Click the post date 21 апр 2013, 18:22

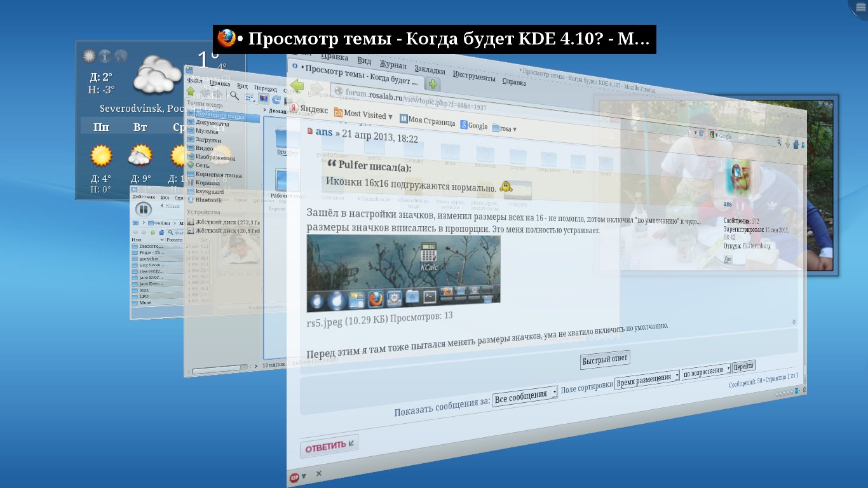point(380,138)
